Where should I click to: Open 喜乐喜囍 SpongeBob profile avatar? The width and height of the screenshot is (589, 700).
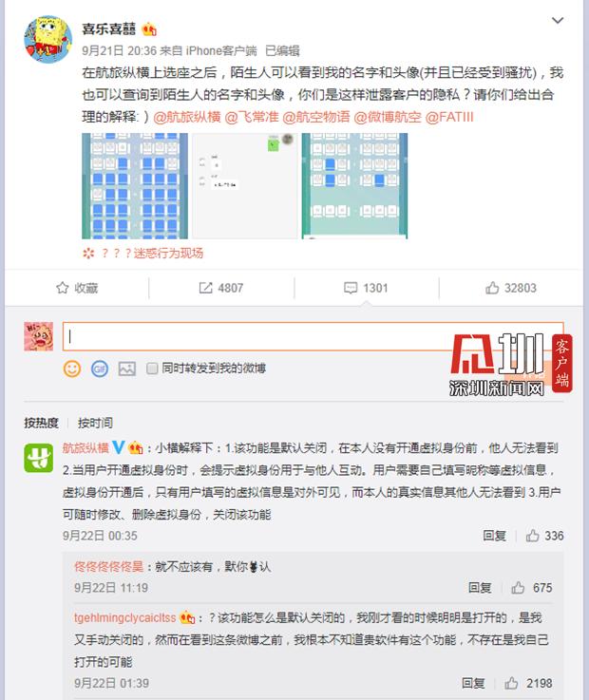48,39
